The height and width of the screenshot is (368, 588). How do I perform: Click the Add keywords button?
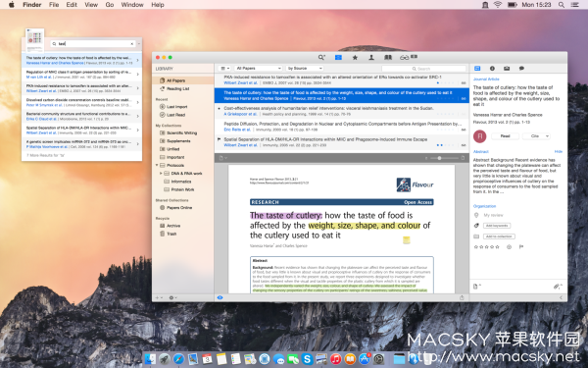pyautogui.click(x=497, y=226)
